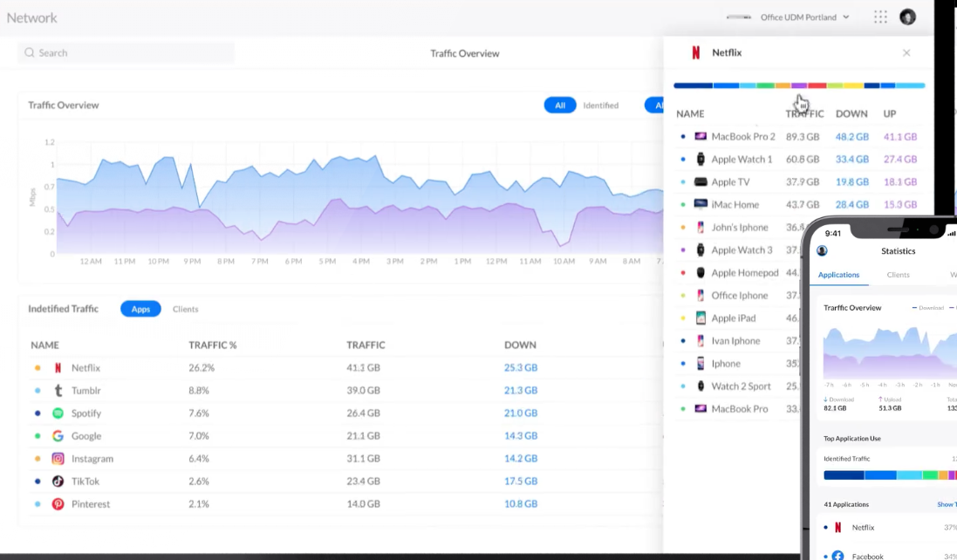Click the John's Iphone device icon
This screenshot has height=560, width=957.
pos(701,228)
